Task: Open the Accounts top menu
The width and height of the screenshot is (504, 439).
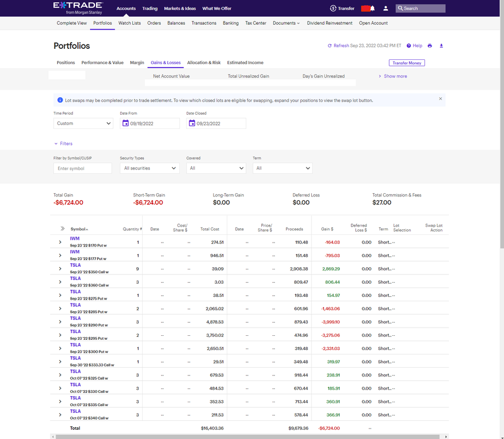Action: [x=126, y=8]
